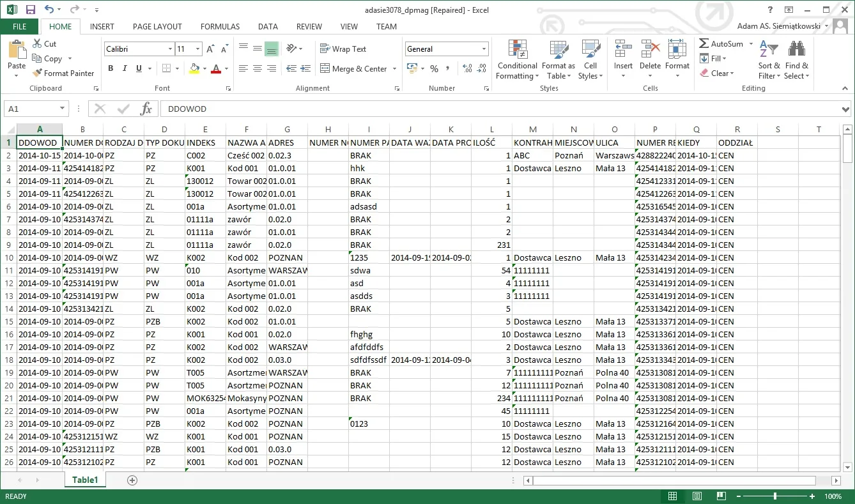Click the Microsoft Excel Help question mark
The image size is (855, 504).
pyautogui.click(x=771, y=10)
